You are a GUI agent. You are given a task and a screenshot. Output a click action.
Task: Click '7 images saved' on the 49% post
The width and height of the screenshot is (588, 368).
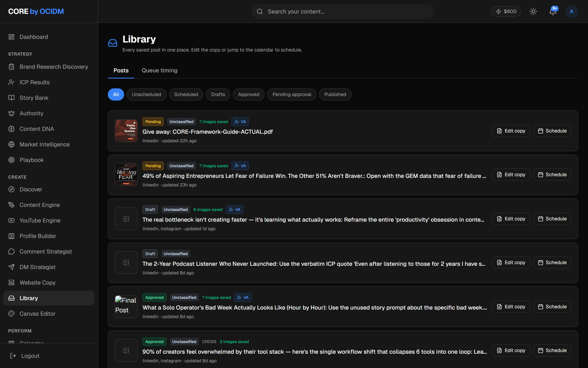[x=214, y=166]
